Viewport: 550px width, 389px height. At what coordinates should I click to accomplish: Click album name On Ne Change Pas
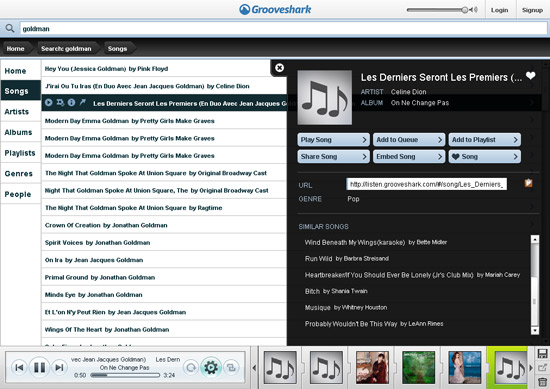[x=420, y=103]
